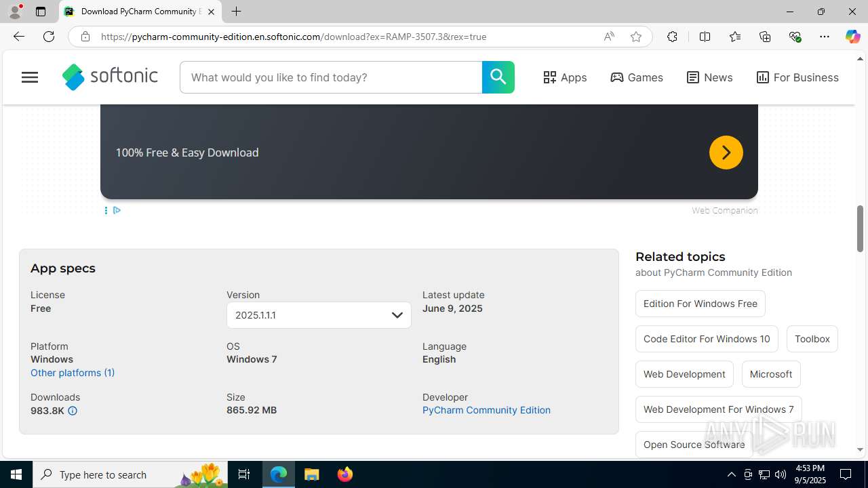This screenshot has width=868, height=488.
Task: Select Web Development For Windows 7 topic
Action: click(719, 409)
